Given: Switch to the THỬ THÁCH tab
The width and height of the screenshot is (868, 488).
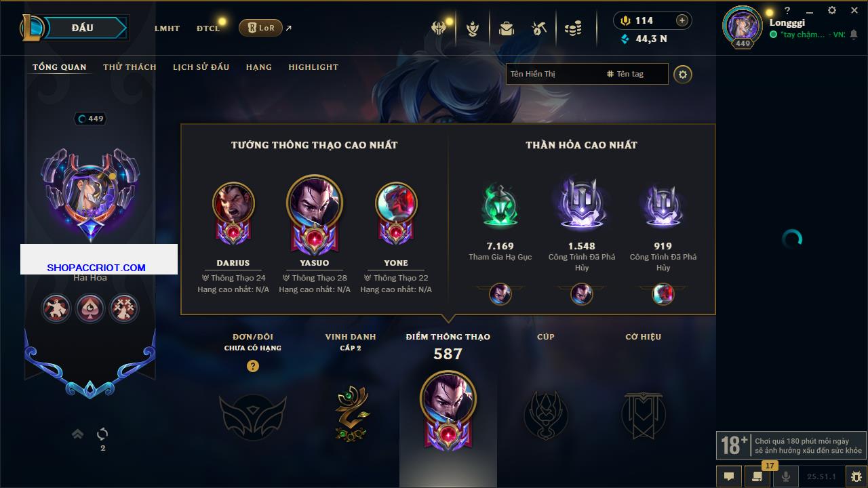Looking at the screenshot, I should point(130,67).
